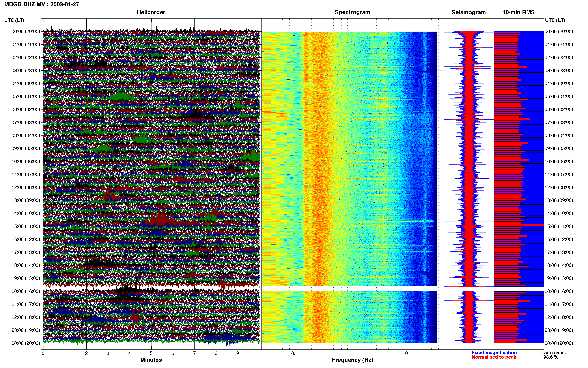Click "06:00 (02:00)" on the helicorder time axis
The width and height of the screenshot is (588, 368).
[26, 109]
